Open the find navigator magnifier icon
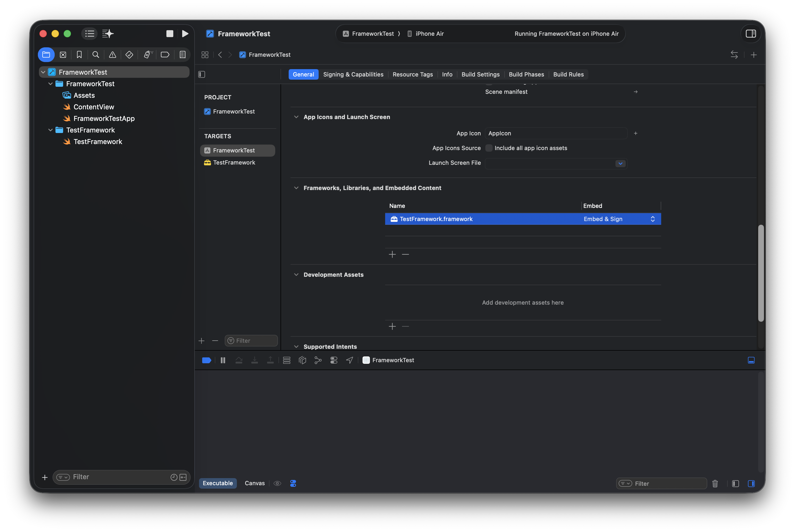 96,55
